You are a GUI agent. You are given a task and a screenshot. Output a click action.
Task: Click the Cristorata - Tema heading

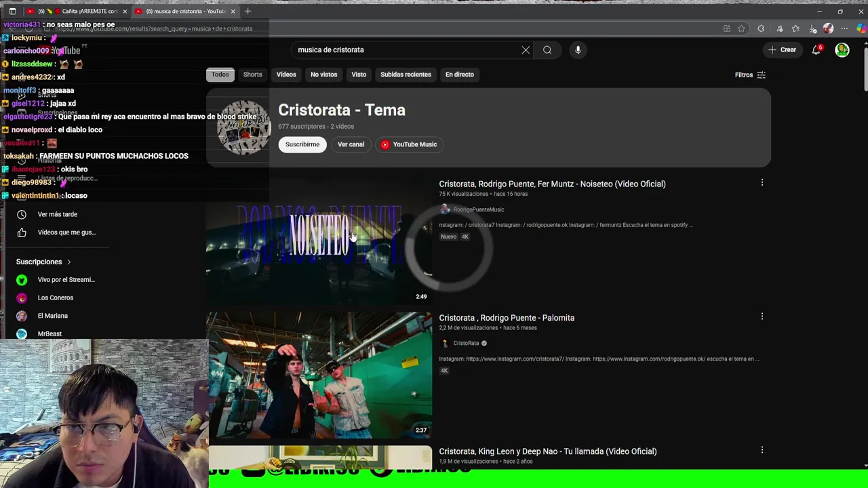tap(342, 110)
